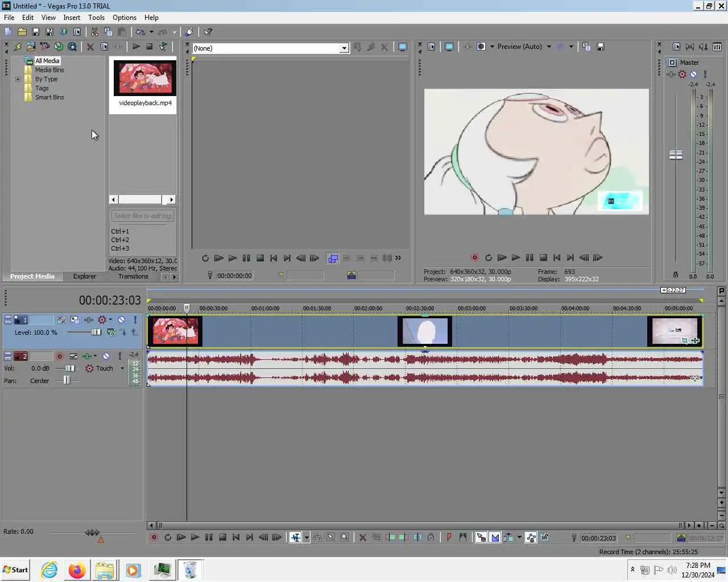Open the Tools menu
Image resolution: width=728 pixels, height=582 pixels.
coord(96,18)
